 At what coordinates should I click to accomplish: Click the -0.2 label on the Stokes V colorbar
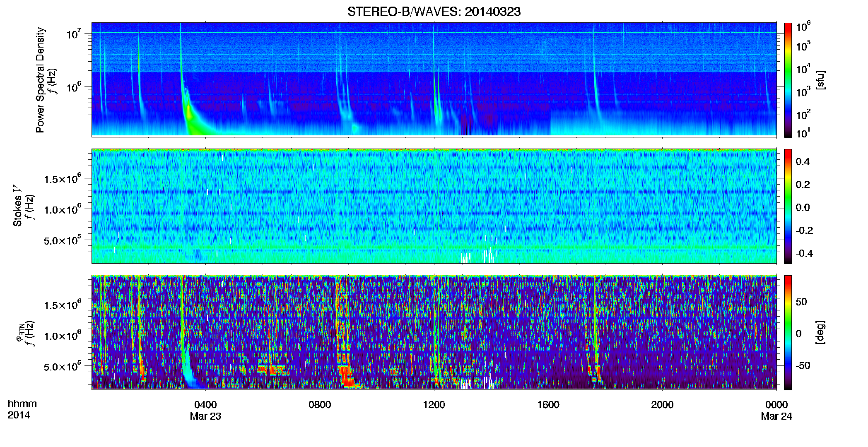tap(804, 231)
